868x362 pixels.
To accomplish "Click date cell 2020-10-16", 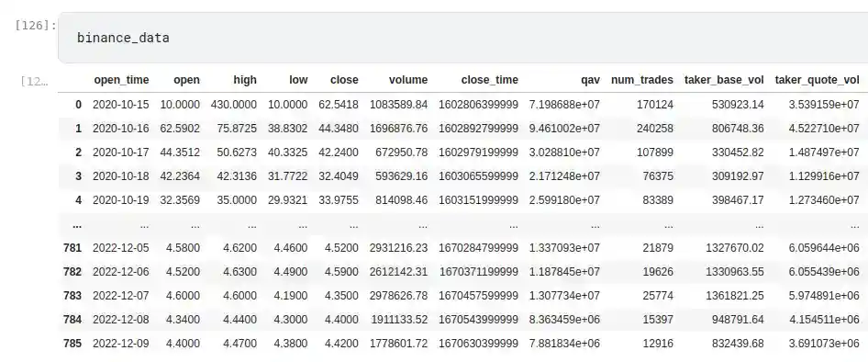I will point(121,128).
